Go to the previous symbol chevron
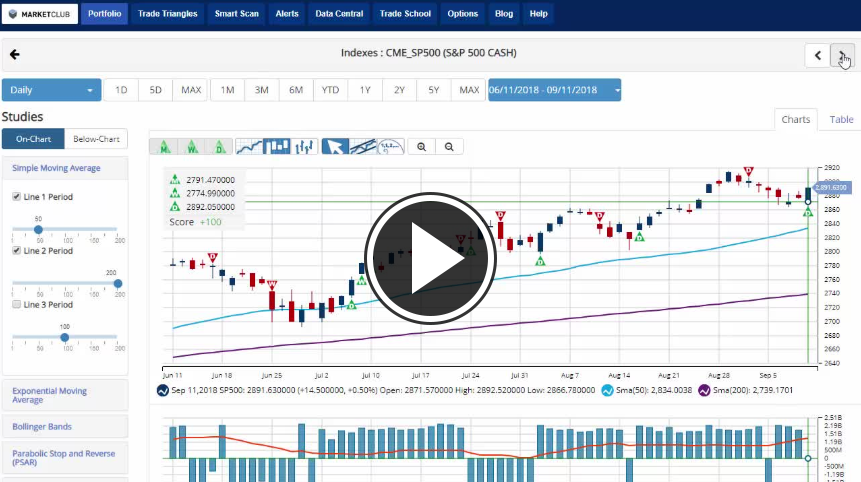 818,55
